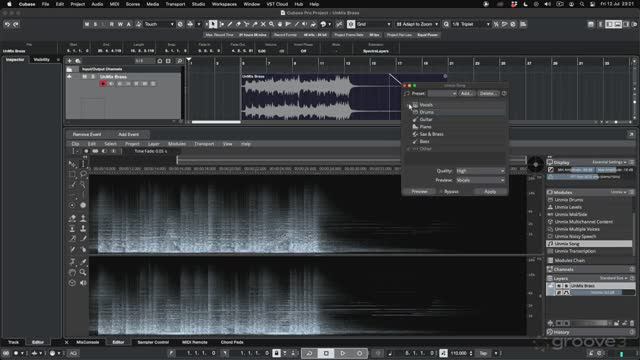Screen dimensions: 640x360
Task: Switch to the Visibility tab beside Inspector
Action: click(x=41, y=60)
